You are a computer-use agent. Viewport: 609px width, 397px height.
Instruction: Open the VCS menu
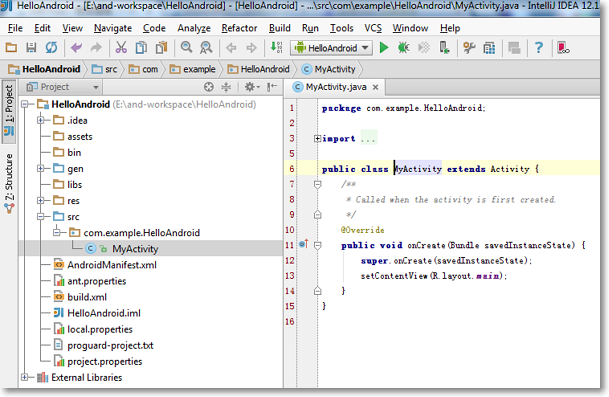point(373,28)
